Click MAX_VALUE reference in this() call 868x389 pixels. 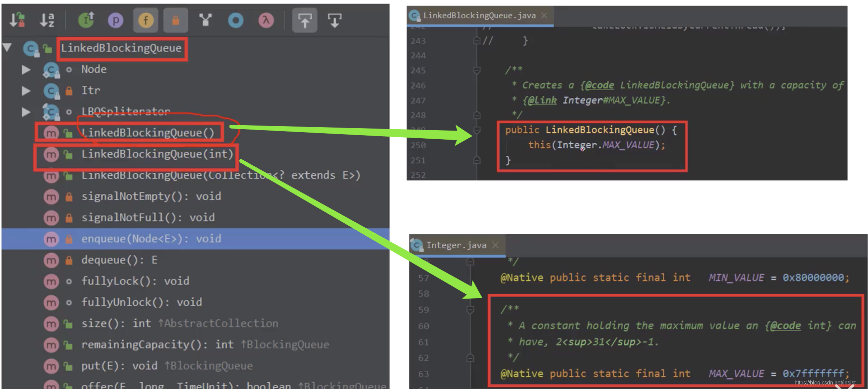(628, 145)
